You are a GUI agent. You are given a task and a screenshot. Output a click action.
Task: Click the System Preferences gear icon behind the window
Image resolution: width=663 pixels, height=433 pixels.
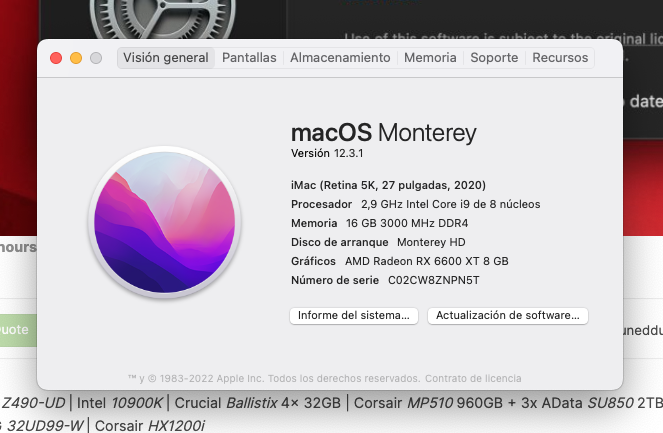[163, 20]
